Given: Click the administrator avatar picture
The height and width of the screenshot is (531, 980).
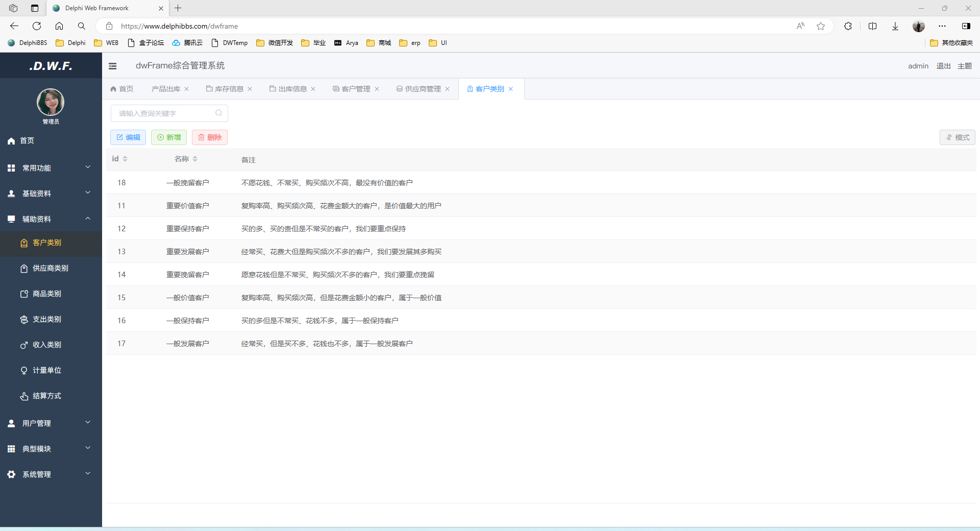Looking at the screenshot, I should pos(51,102).
